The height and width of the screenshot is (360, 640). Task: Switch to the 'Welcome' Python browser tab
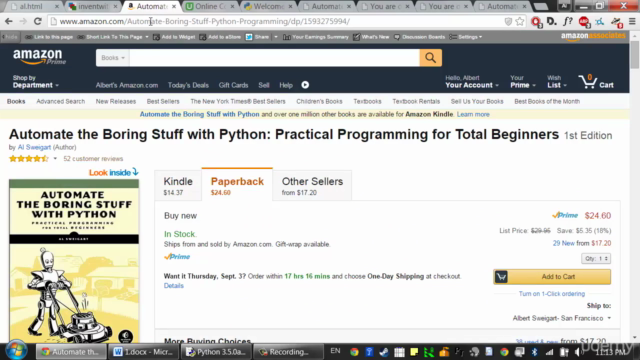point(268,7)
